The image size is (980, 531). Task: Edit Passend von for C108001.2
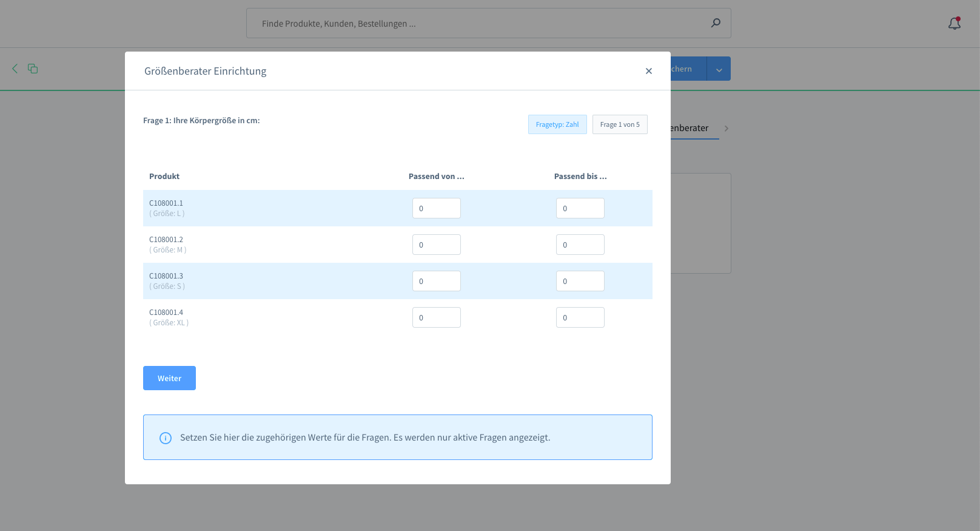tap(437, 245)
